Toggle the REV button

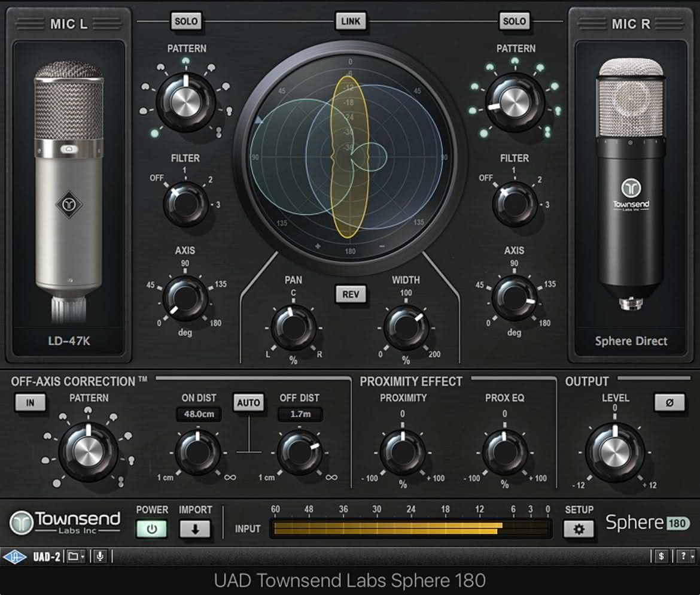click(351, 295)
